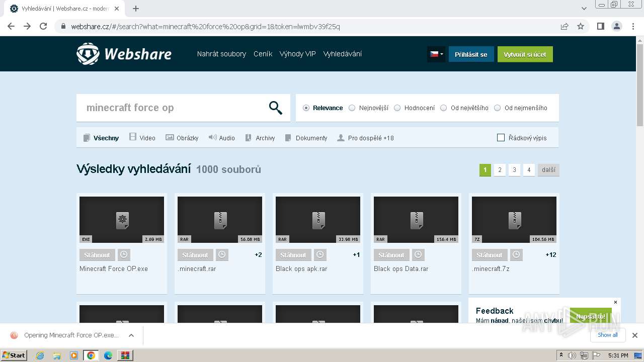Show hidden system tray icons
644x362 pixels.
pyautogui.click(x=561, y=355)
